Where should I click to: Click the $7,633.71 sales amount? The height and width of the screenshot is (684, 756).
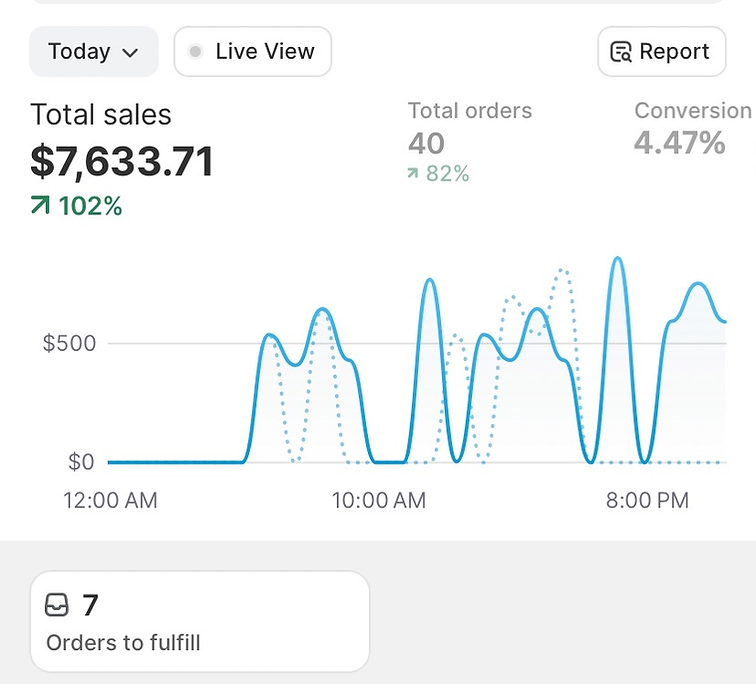point(122,161)
